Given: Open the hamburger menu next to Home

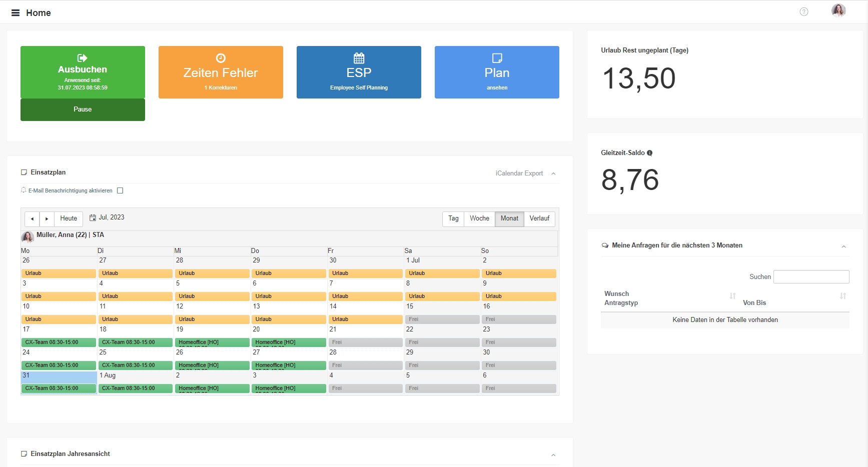Looking at the screenshot, I should (16, 13).
